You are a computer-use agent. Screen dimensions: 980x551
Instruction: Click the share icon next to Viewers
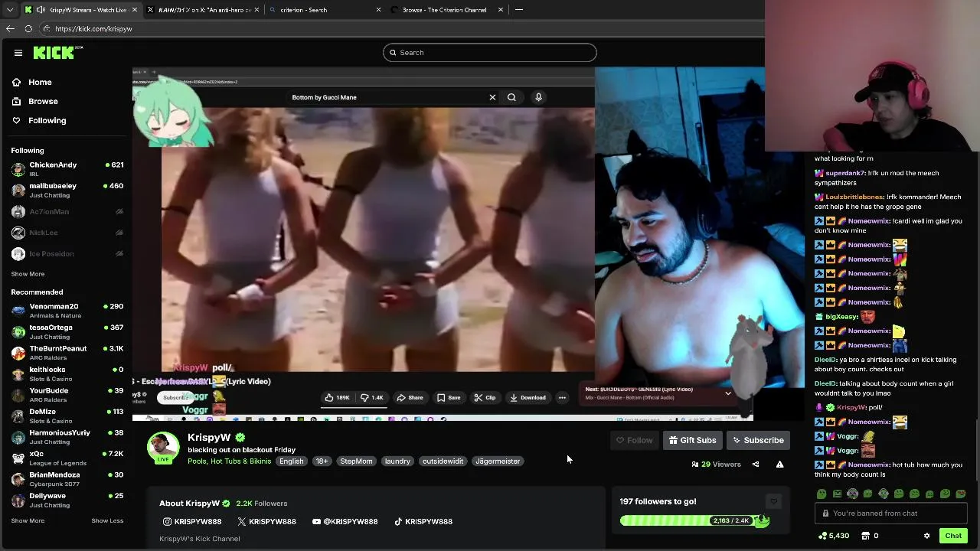756,465
